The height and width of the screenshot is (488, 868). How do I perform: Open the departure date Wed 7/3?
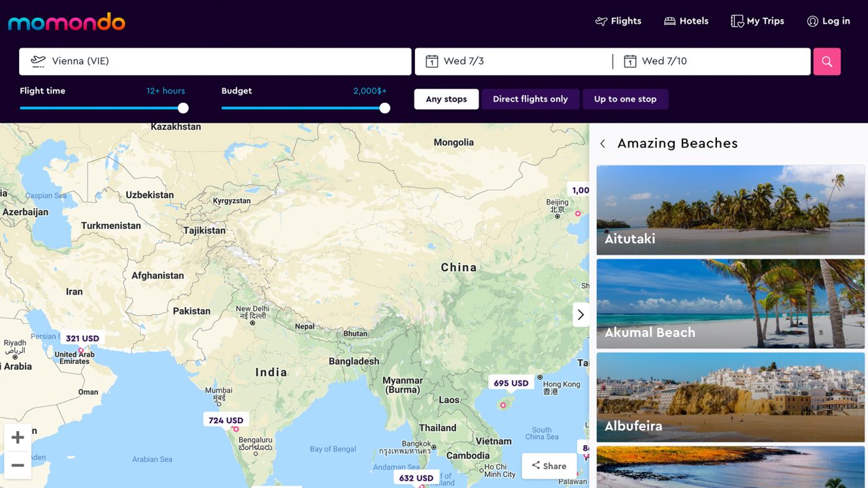click(x=514, y=61)
